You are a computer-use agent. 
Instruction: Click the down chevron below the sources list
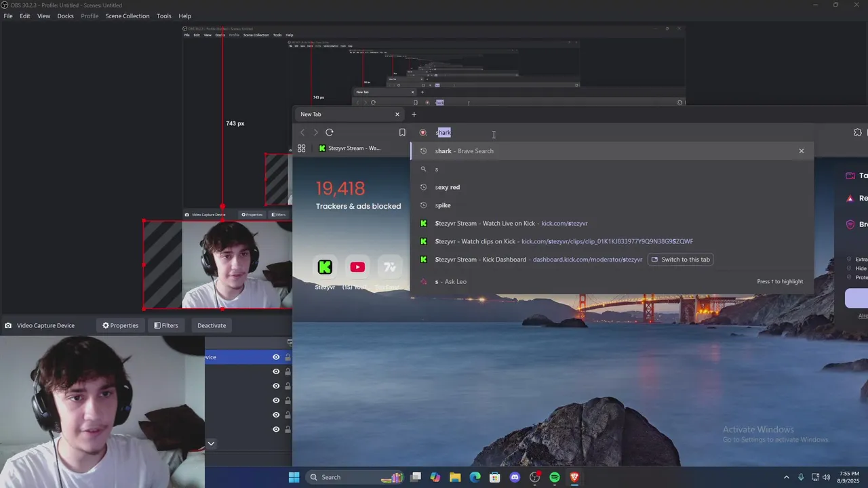(x=211, y=444)
